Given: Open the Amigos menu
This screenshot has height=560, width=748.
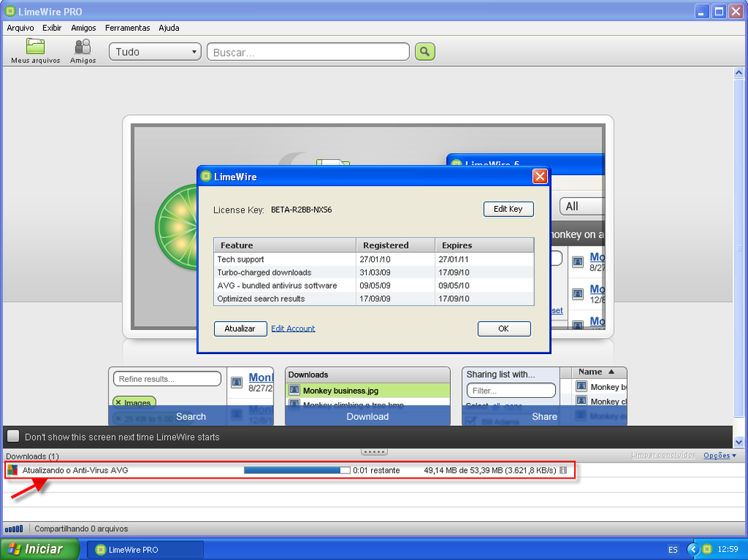Looking at the screenshot, I should tap(84, 28).
